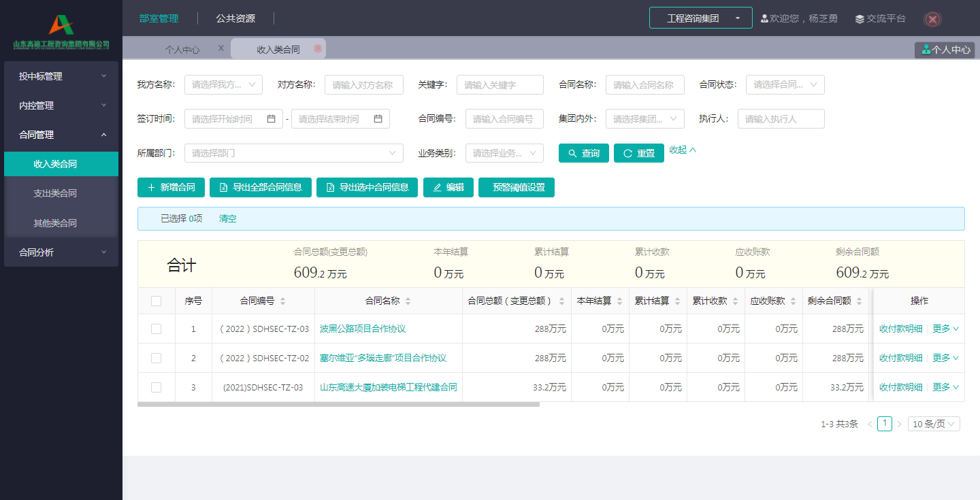This screenshot has width=980, height=500.
Task: Select 支出类合同 in the sidebar
Action: 55,193
